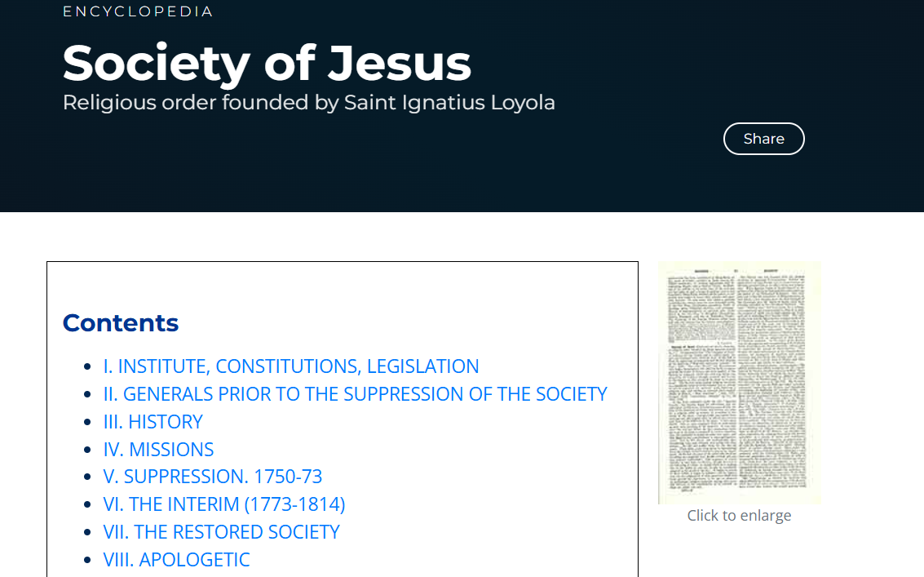
Task: Jump to the III. HISTORY section
Action: (153, 422)
